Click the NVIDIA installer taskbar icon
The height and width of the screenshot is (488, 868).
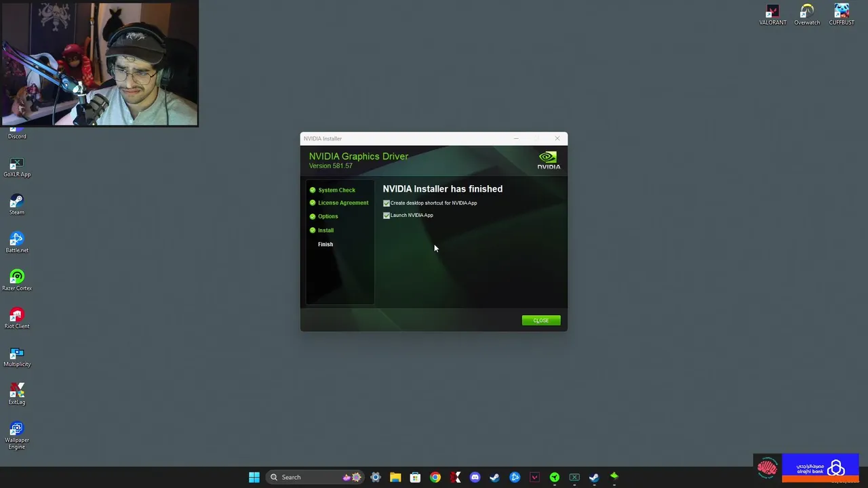click(x=614, y=477)
